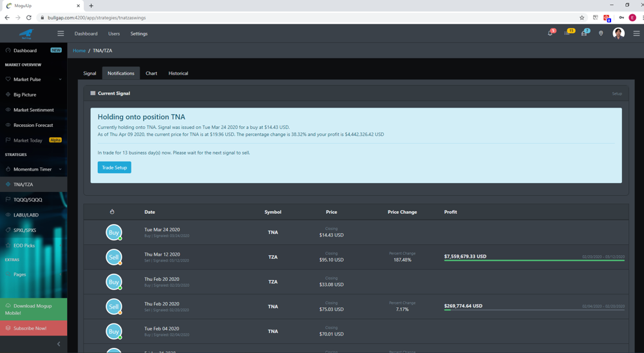This screenshot has height=353, width=644.
Task: Switch to the Chart tab
Action: 151,73
